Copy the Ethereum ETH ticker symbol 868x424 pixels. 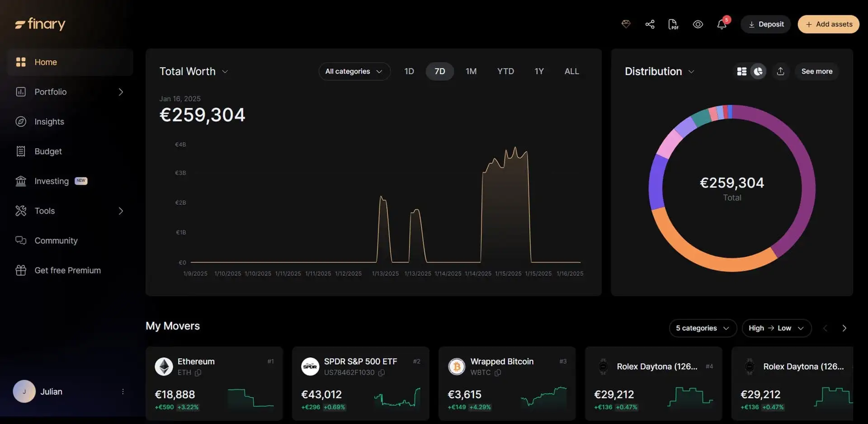[x=198, y=373]
